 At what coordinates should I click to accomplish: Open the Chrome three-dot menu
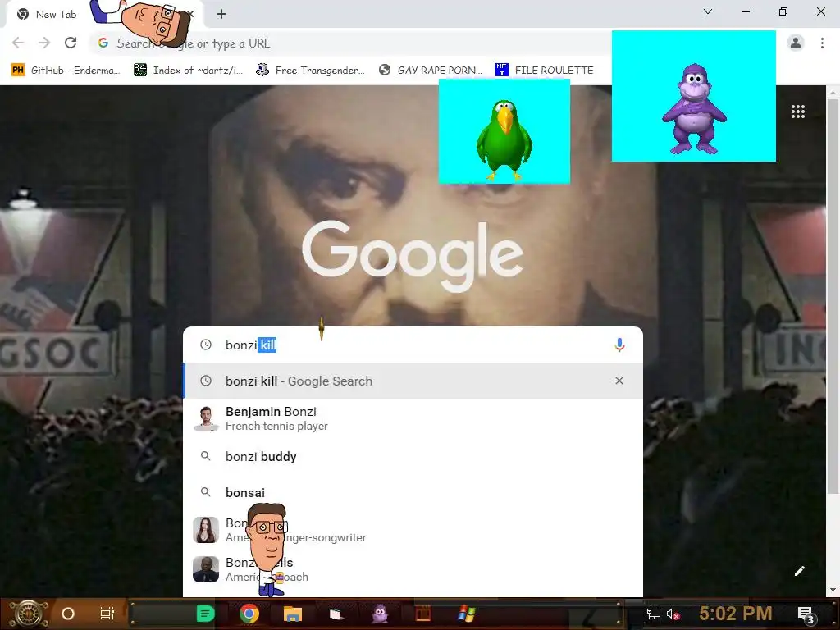[822, 43]
